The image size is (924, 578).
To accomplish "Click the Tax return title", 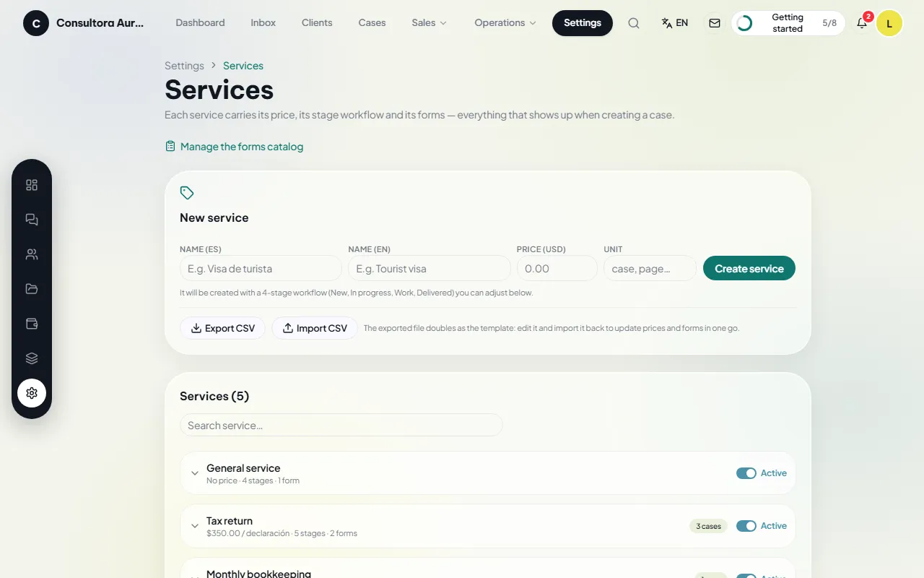I will coord(230,521).
